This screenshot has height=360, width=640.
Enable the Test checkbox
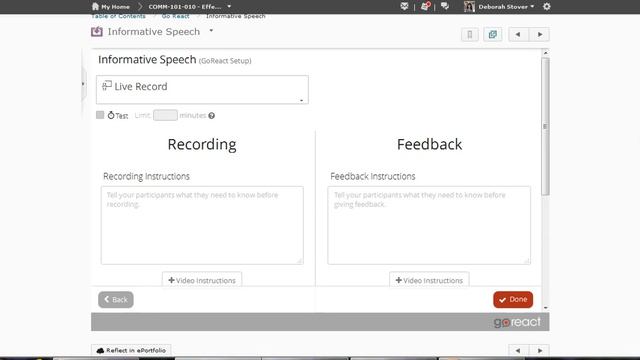pos(100,115)
